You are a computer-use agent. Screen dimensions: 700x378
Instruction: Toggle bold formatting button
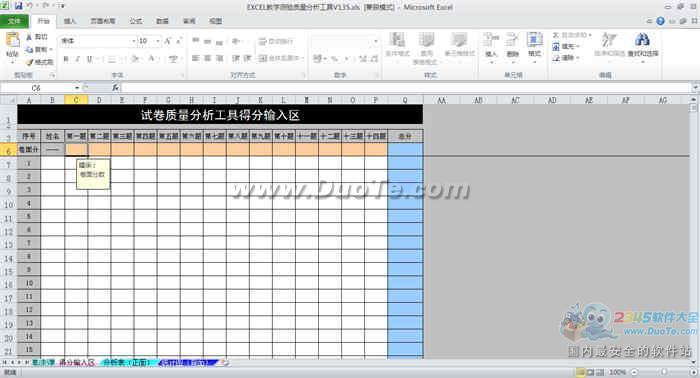66,58
